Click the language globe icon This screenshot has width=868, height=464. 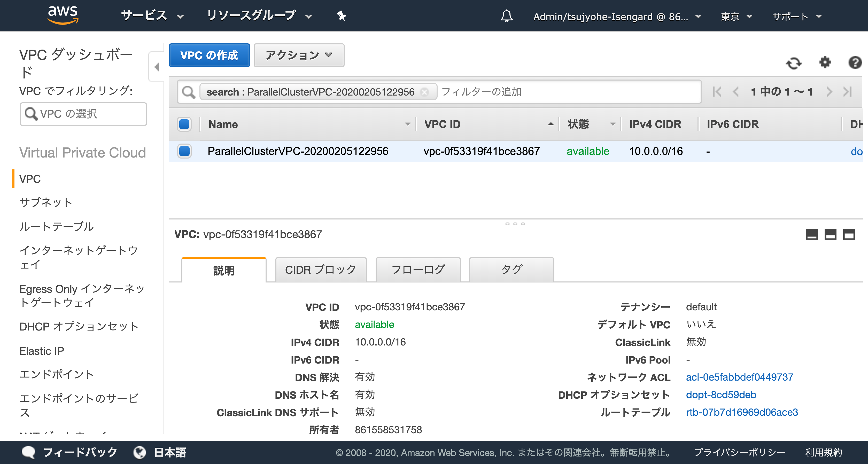(x=139, y=452)
